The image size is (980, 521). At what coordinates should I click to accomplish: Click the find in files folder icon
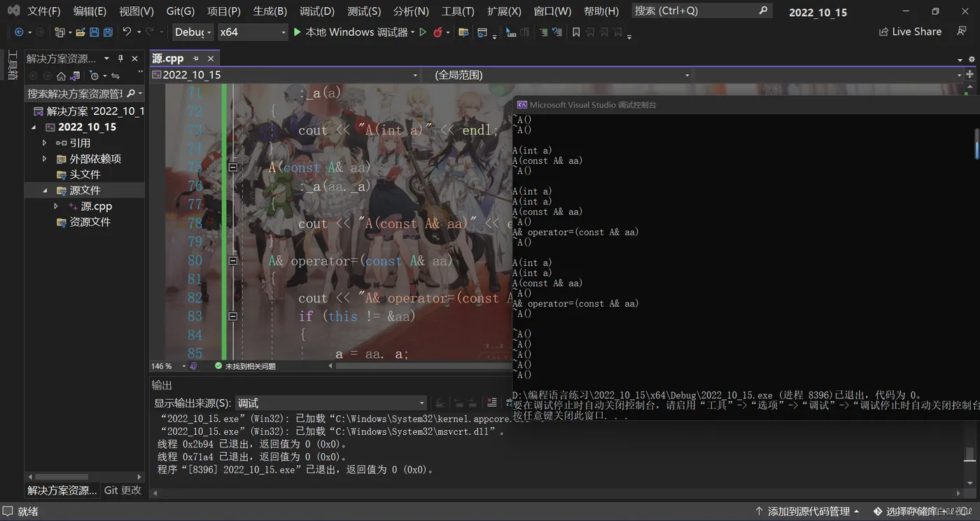coord(463,32)
